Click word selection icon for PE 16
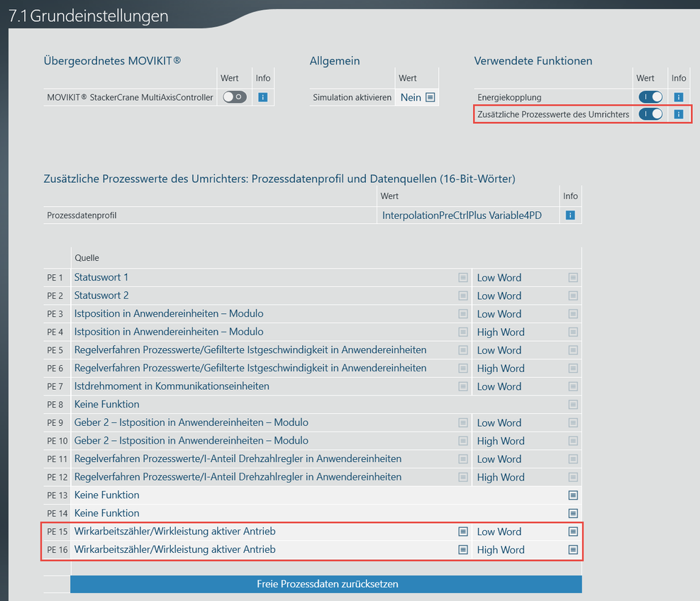Viewport: 700px width, 601px height. (x=573, y=549)
